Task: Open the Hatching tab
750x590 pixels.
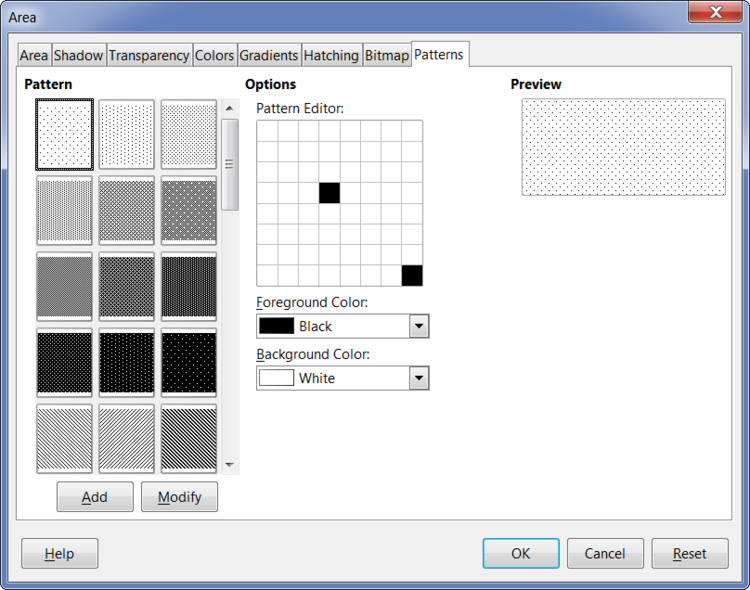Action: [331, 56]
